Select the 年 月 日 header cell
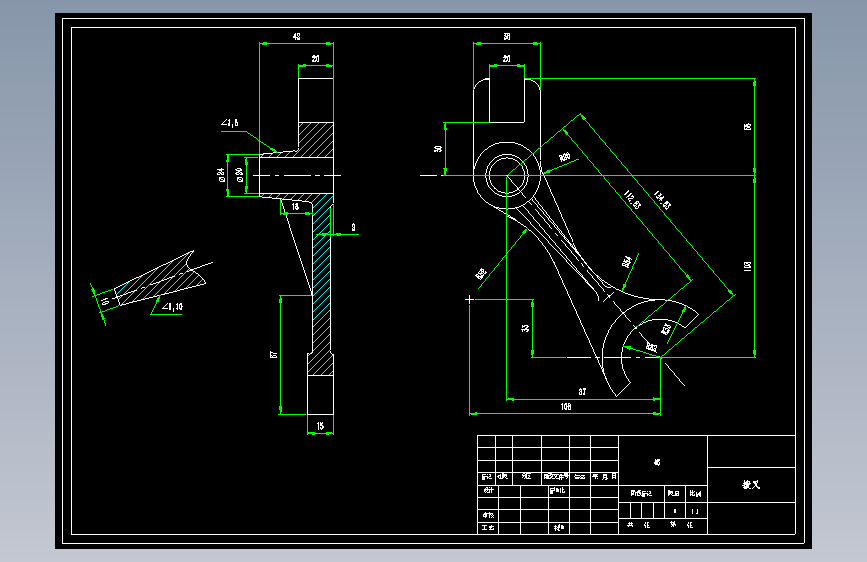This screenshot has width=867, height=562. (604, 477)
